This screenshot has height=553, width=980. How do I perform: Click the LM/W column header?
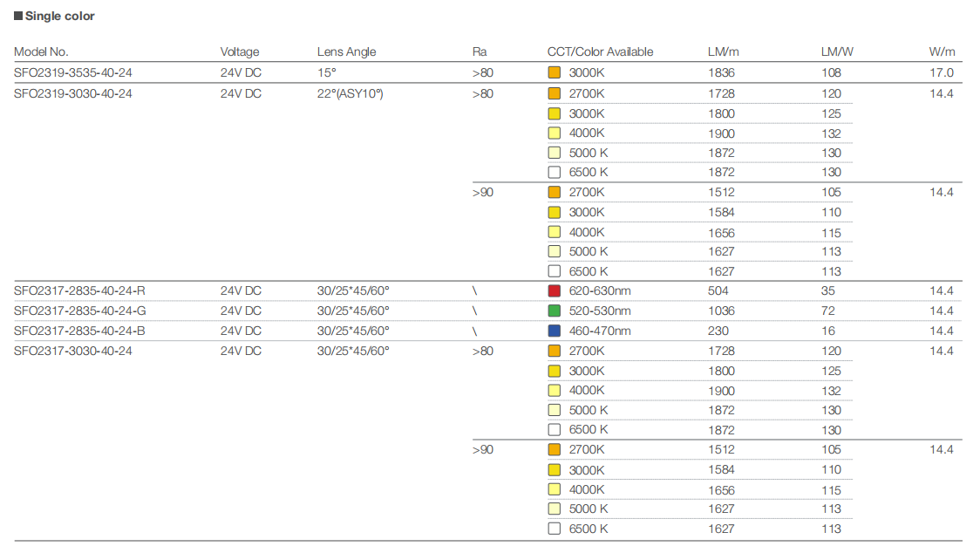837,52
